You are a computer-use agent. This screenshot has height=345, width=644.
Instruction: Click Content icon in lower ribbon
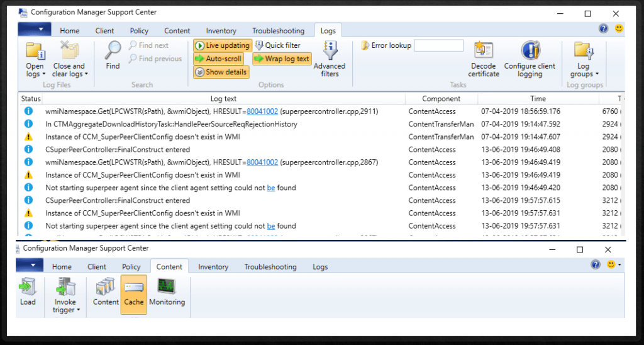(106, 291)
